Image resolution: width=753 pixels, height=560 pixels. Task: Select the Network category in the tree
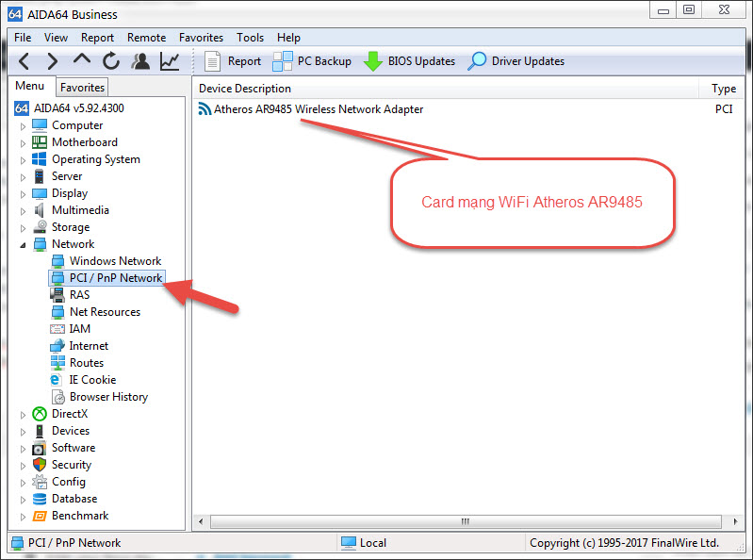click(x=73, y=244)
